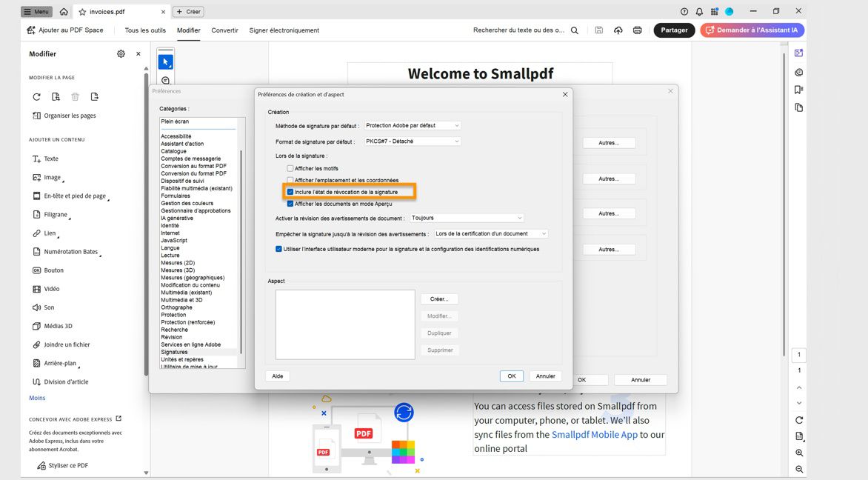
Task: Click the right rail rotate view icon
Action: pyautogui.click(x=799, y=420)
